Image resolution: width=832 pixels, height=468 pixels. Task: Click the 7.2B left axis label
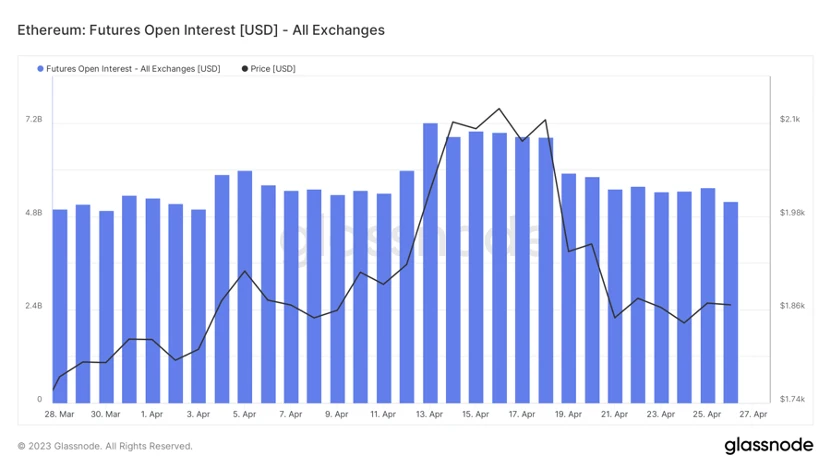(x=33, y=119)
